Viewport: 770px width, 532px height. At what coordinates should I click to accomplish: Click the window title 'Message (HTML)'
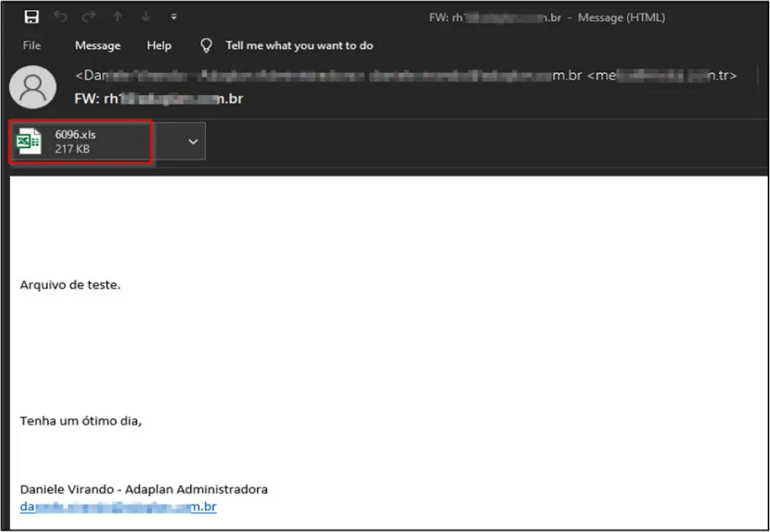pos(621,18)
